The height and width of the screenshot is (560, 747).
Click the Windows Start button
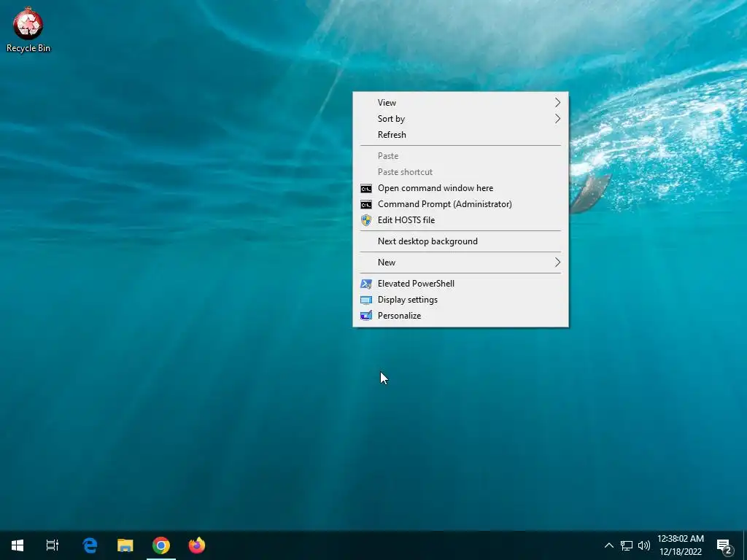point(18,545)
